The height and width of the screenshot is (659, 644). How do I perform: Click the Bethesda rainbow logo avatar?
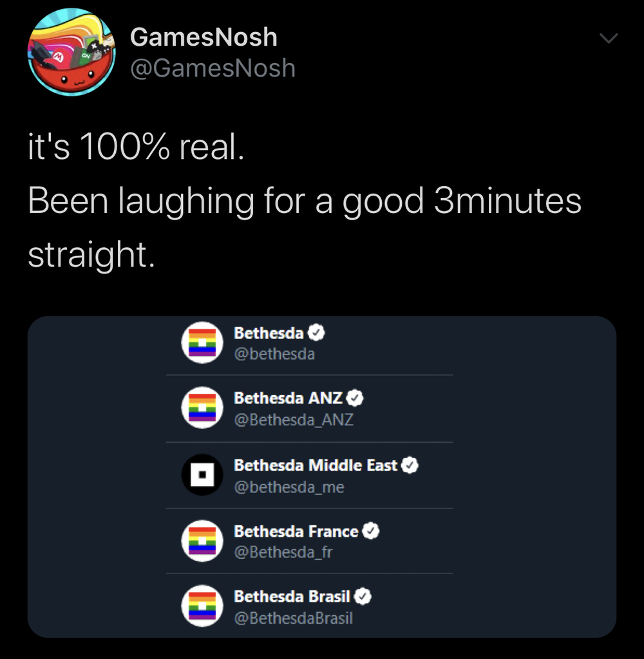202,342
